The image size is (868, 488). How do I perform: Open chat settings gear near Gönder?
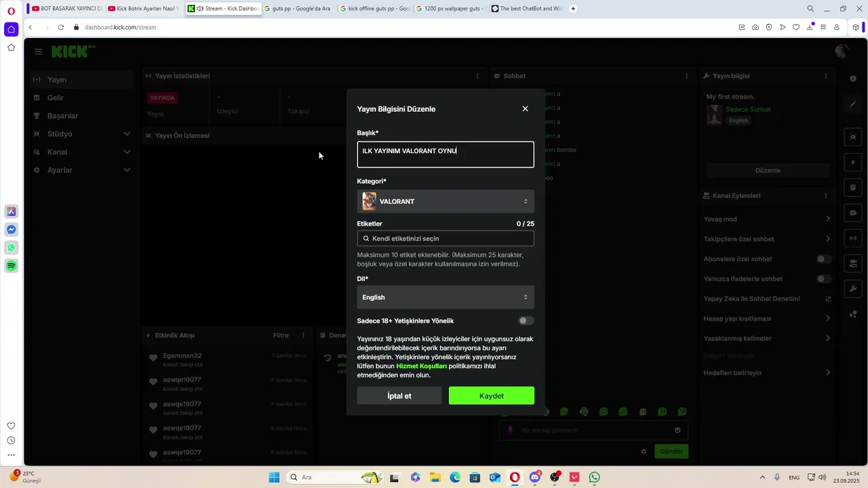(x=644, y=451)
